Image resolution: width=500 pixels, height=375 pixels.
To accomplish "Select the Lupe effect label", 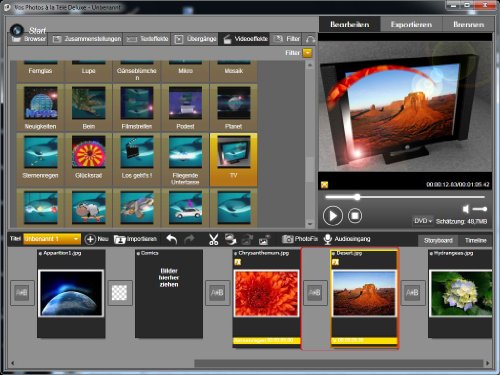I will pos(89,71).
